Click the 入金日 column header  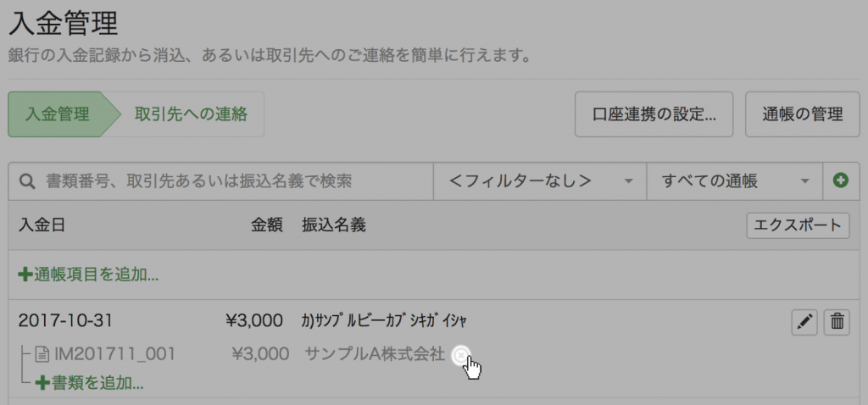click(x=42, y=225)
